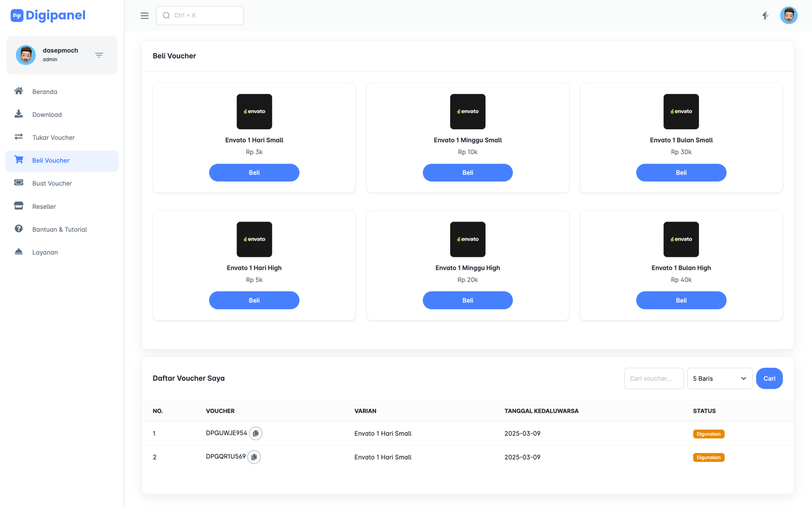Click the Envato 1 Hari Small logo

pyautogui.click(x=254, y=112)
